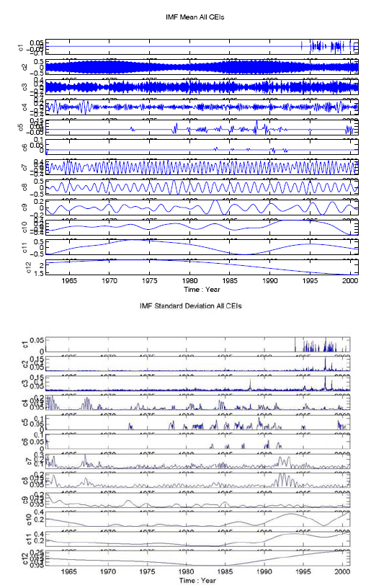Click the "c7" axis label of Standard Deviation chart
371x588 pixels.
click(30, 462)
